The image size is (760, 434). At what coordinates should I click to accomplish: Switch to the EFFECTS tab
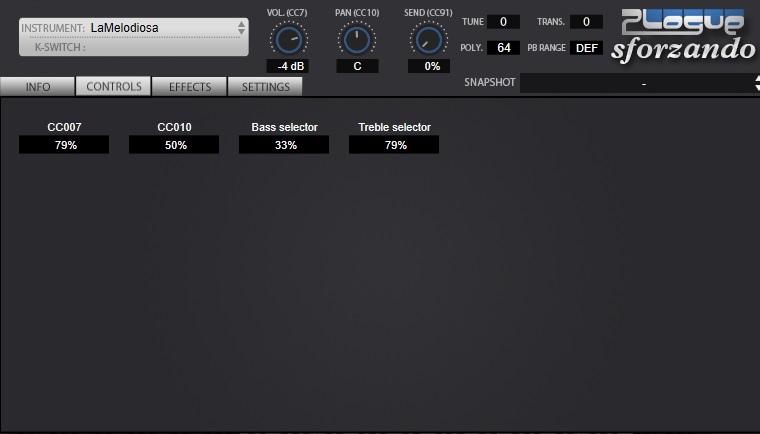(190, 87)
